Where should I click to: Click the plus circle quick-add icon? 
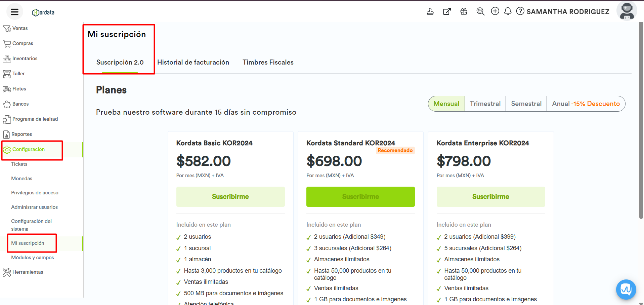[495, 11]
